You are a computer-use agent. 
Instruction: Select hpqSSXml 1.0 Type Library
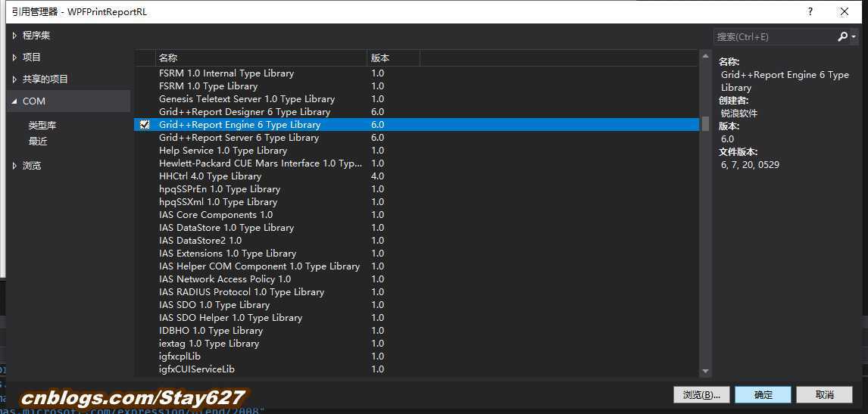[417, 202]
